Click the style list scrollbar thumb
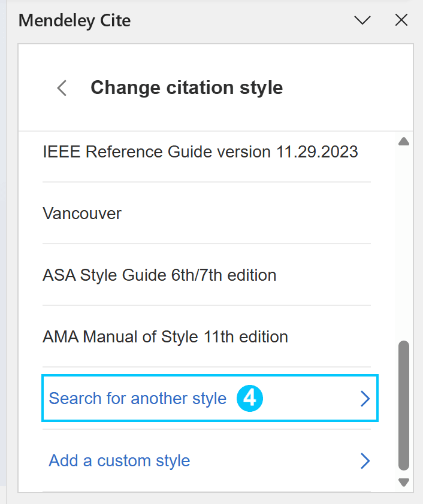 [x=404, y=405]
